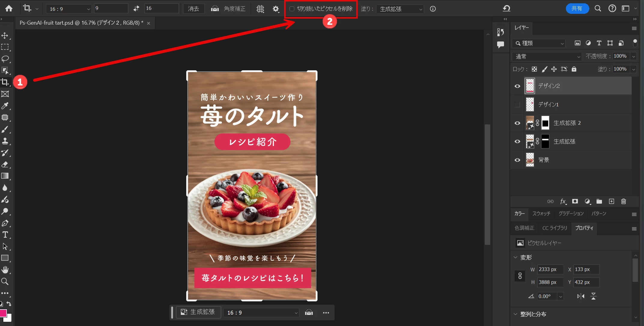Switch to the CC ライブラリ tab
This screenshot has height=326, width=644.
point(554,228)
